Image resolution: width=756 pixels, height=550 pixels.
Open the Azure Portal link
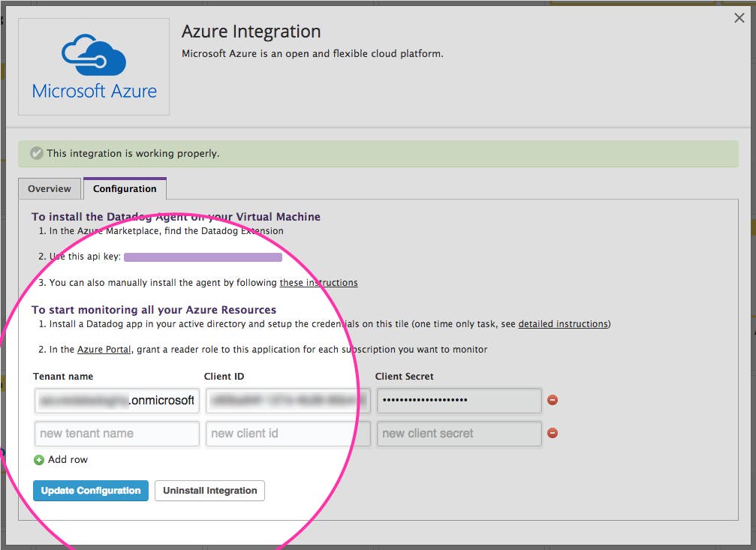point(104,349)
